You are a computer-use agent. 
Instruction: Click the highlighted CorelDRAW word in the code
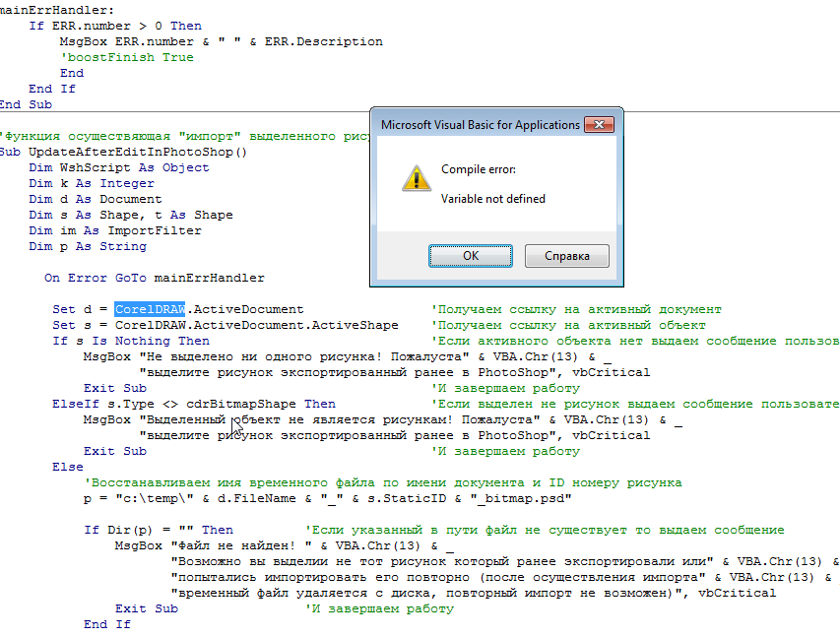tap(150, 309)
